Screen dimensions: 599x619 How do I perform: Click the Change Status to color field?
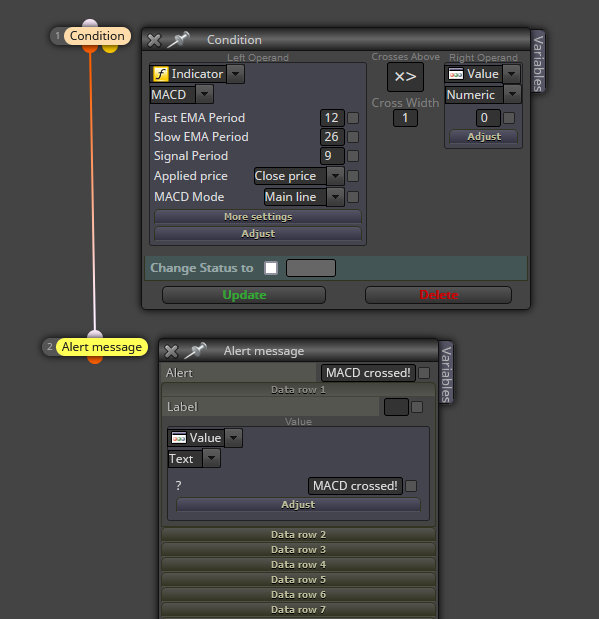(x=311, y=268)
